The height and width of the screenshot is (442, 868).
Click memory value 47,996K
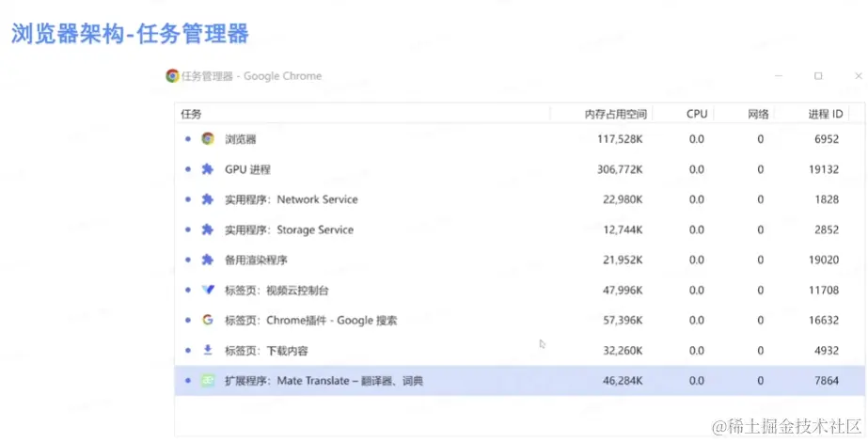pyautogui.click(x=623, y=290)
